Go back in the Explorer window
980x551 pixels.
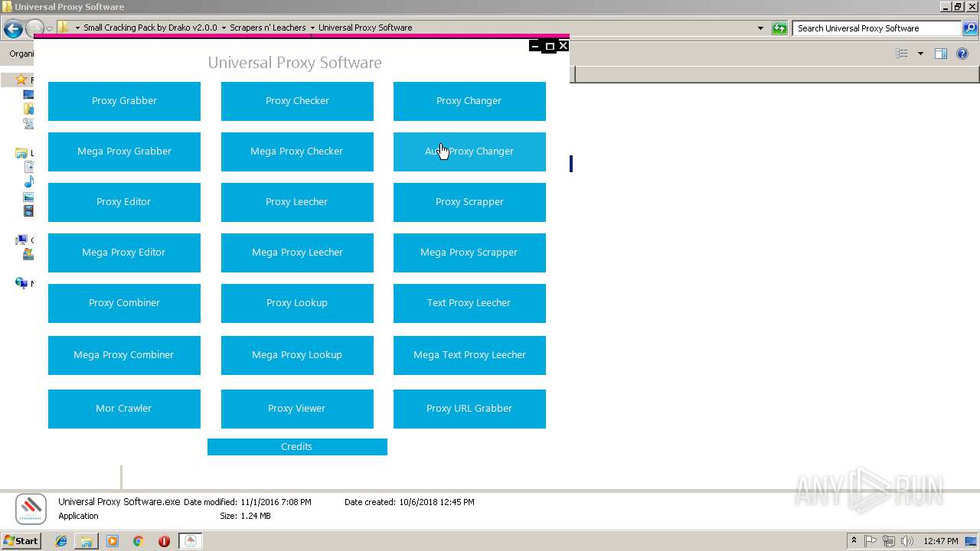[x=13, y=29]
